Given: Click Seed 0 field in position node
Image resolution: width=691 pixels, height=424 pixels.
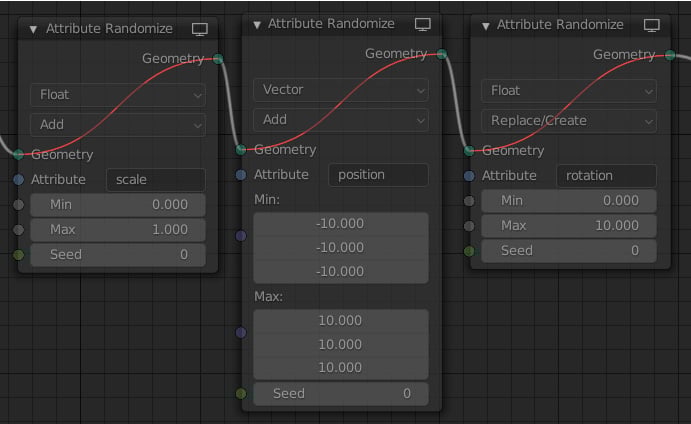Looking at the screenshot, I should tap(341, 394).
